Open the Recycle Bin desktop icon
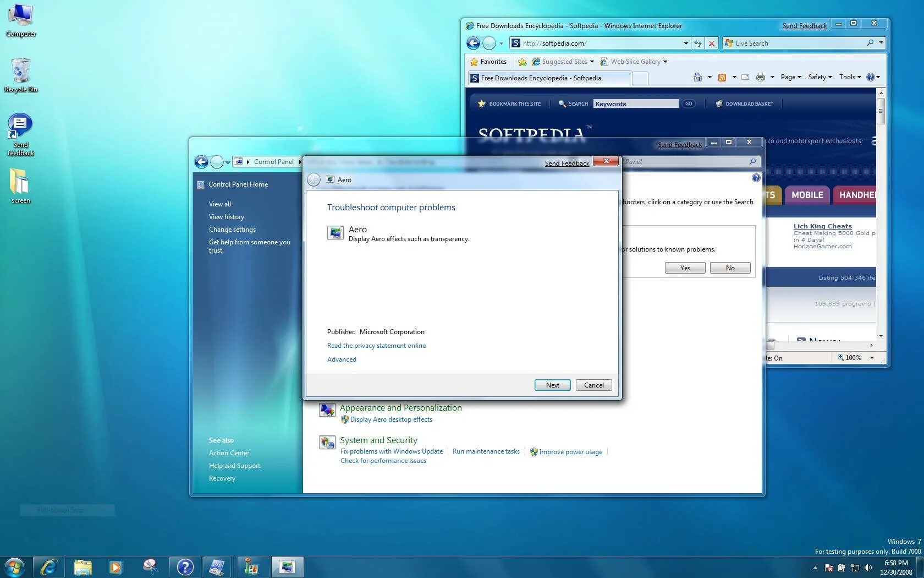Image resolution: width=924 pixels, height=578 pixels. tap(21, 75)
